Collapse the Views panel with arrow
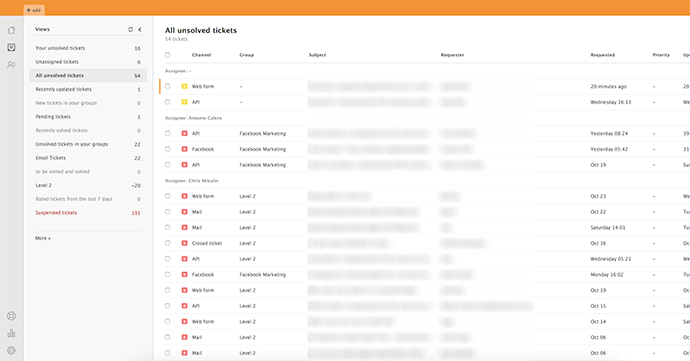This screenshot has width=690, height=361. [140, 29]
